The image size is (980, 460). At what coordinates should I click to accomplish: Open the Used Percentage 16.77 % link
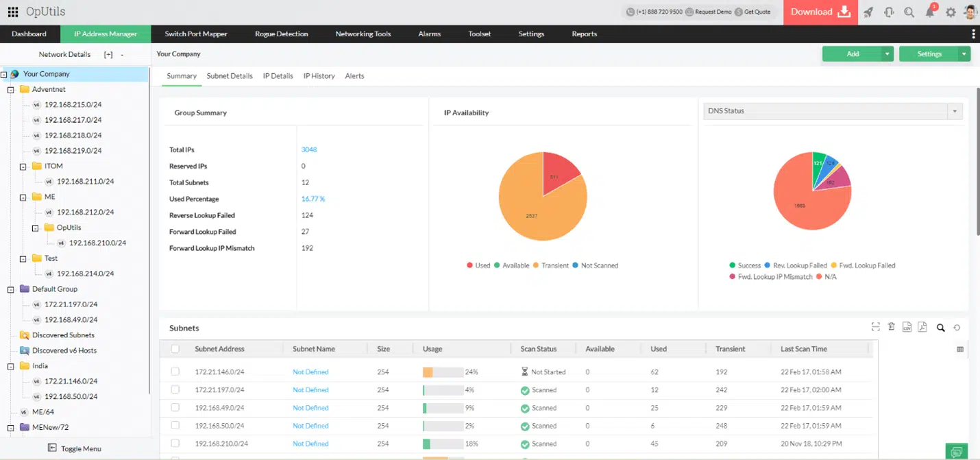tap(313, 199)
